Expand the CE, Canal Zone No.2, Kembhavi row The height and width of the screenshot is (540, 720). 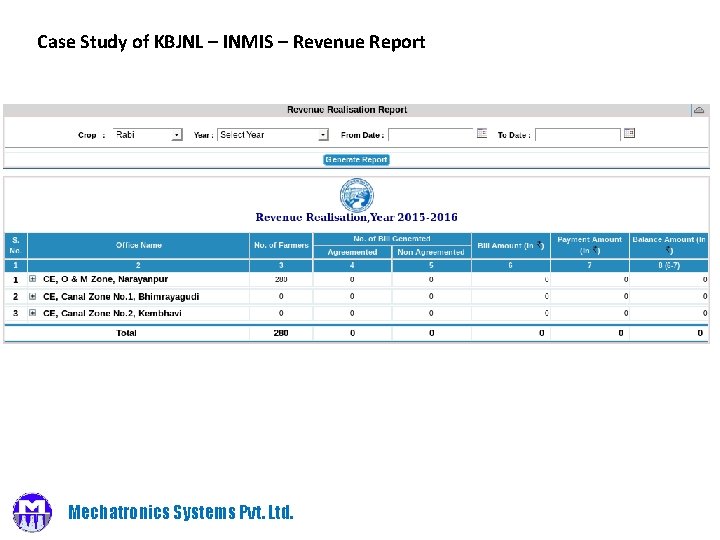pyautogui.click(x=33, y=313)
